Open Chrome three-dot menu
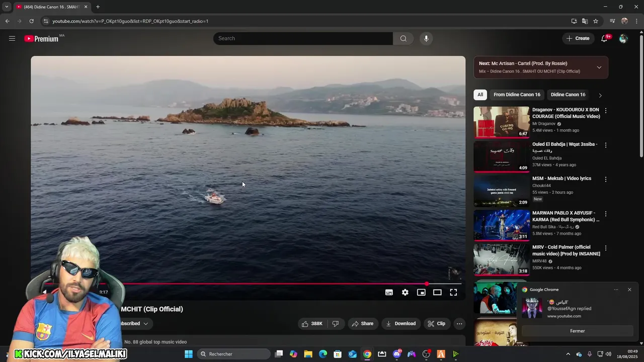The height and width of the screenshot is (362, 644). [x=637, y=21]
